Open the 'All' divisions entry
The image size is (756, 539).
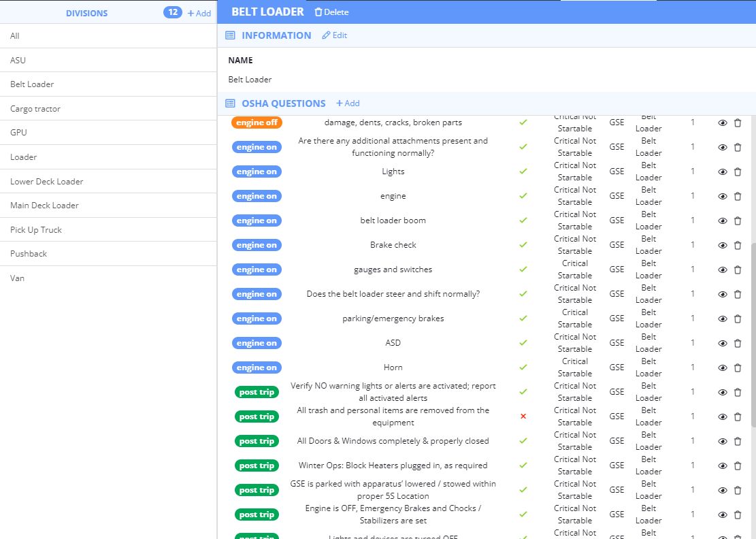[x=14, y=36]
